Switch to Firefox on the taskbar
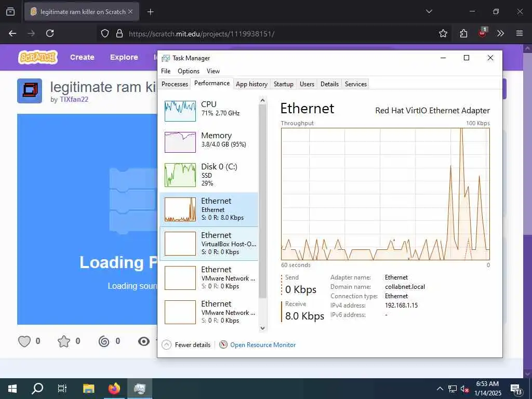 (114, 389)
